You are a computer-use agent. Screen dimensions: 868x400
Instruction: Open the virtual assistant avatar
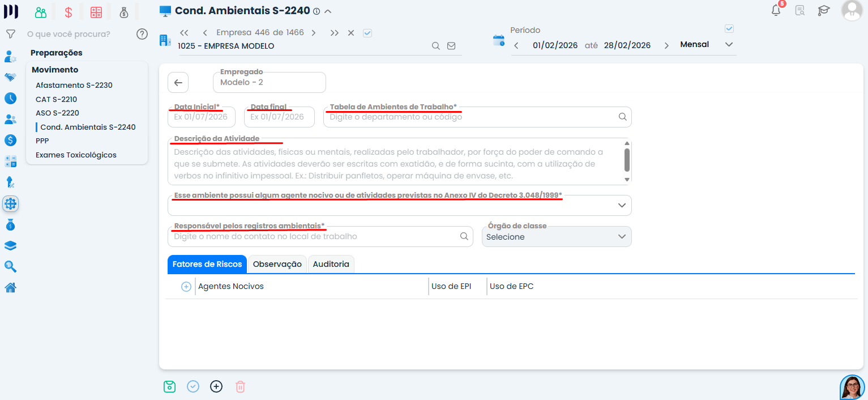(x=852, y=388)
